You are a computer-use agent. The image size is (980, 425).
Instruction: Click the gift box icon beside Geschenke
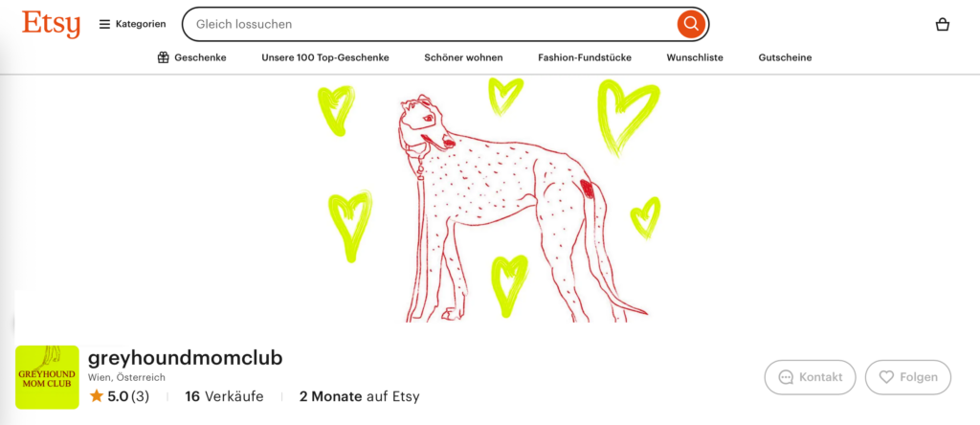pyautogui.click(x=163, y=57)
